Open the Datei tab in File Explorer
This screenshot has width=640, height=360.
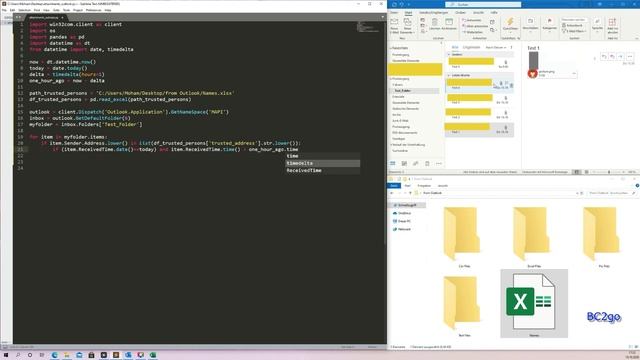coord(394,186)
